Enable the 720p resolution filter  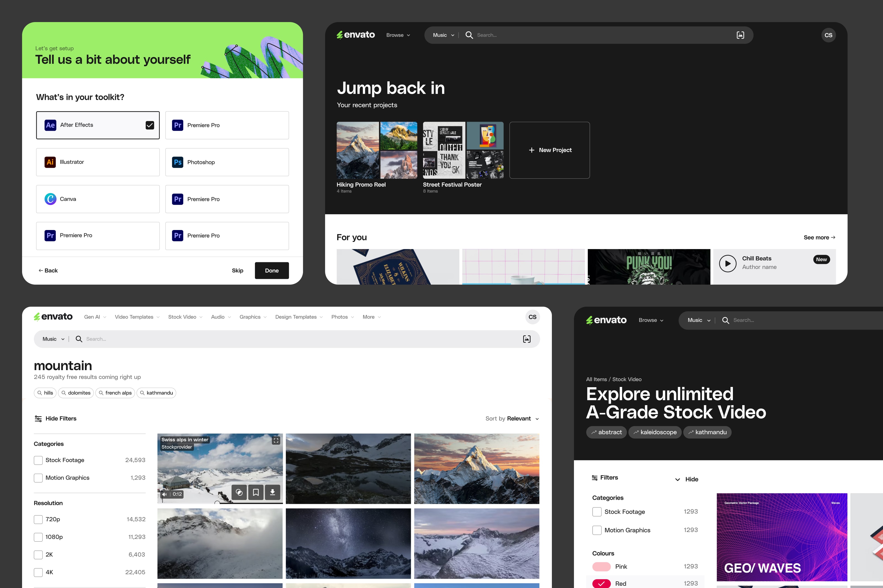click(38, 519)
